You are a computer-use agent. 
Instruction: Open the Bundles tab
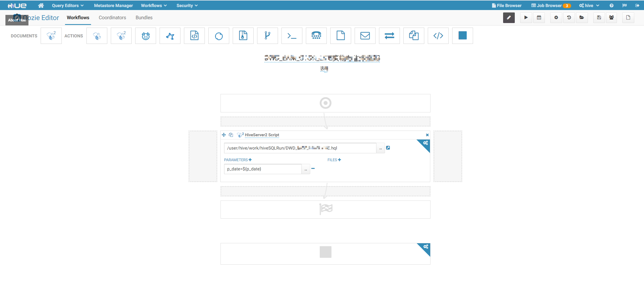coord(144,18)
